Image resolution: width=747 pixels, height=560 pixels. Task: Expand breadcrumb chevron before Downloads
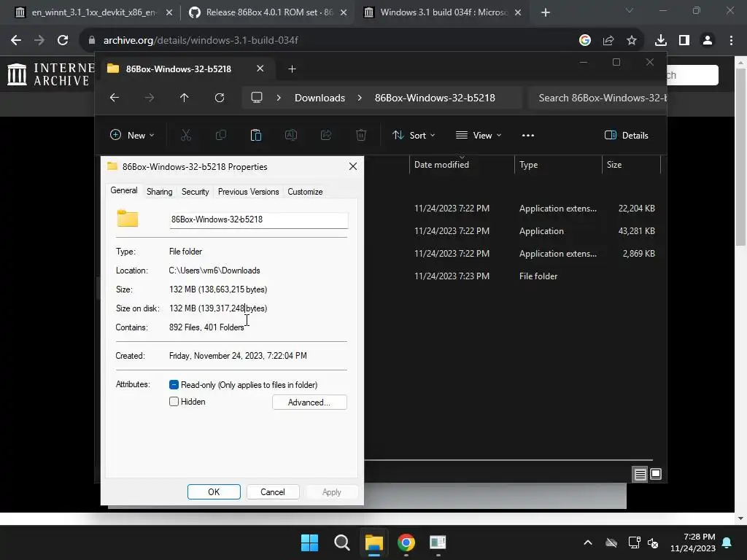point(279,98)
